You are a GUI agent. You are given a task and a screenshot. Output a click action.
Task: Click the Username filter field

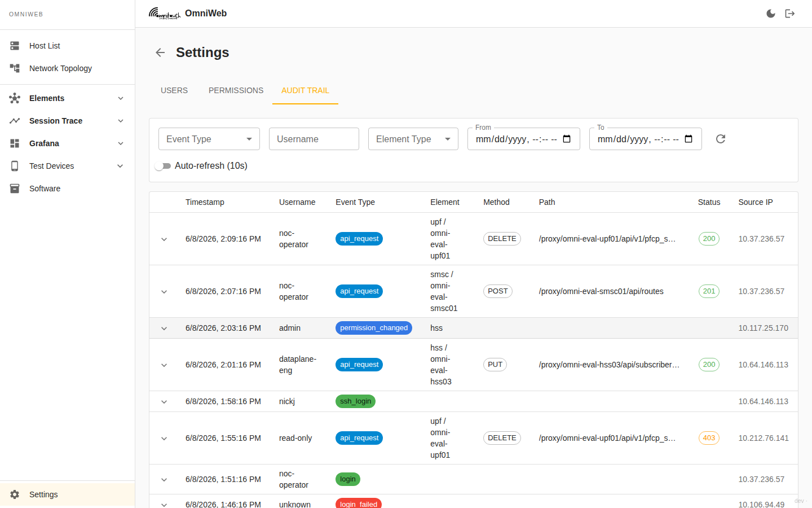[x=314, y=139]
